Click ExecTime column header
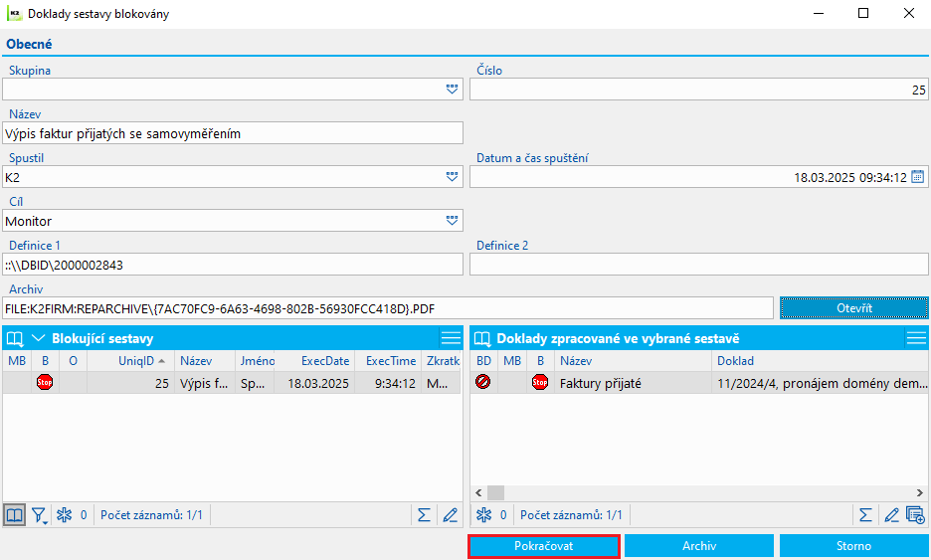Screen dimensions: 931x560 (x=388, y=360)
